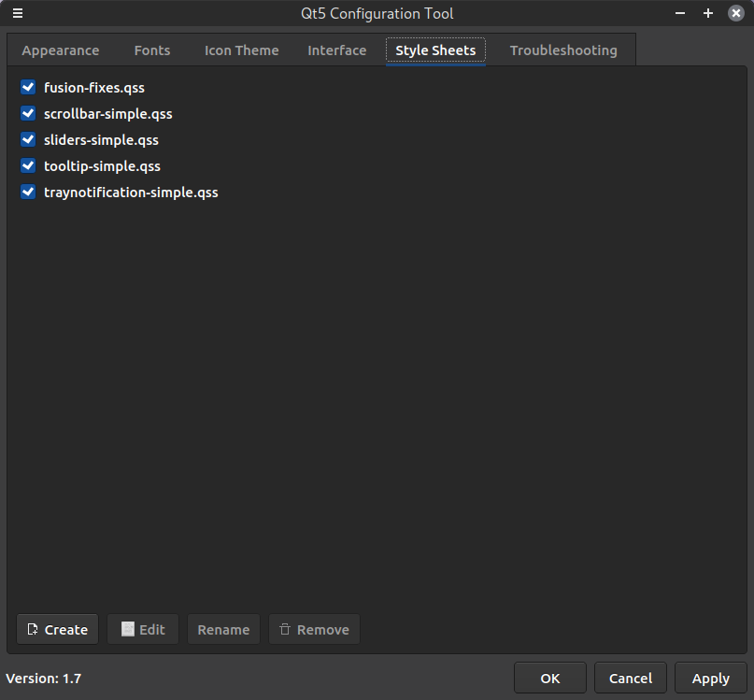This screenshot has height=700, width=754.
Task: Switch to the Appearance tab
Action: 61,50
